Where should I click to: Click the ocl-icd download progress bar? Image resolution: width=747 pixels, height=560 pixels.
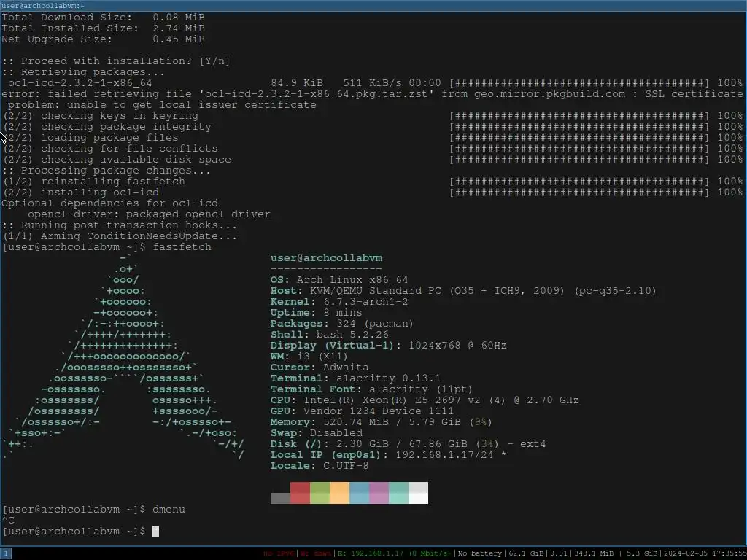pyautogui.click(x=579, y=83)
